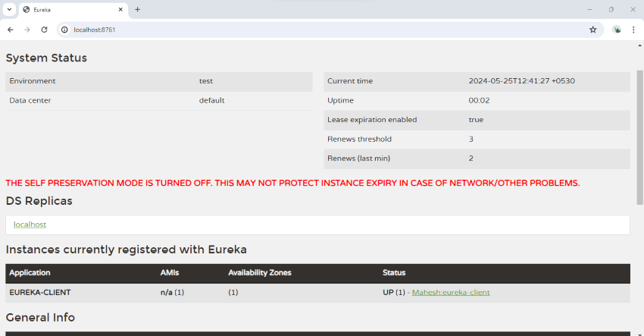Image resolution: width=644 pixels, height=336 pixels.
Task: Open the localhost DS replica link
Action: click(30, 225)
